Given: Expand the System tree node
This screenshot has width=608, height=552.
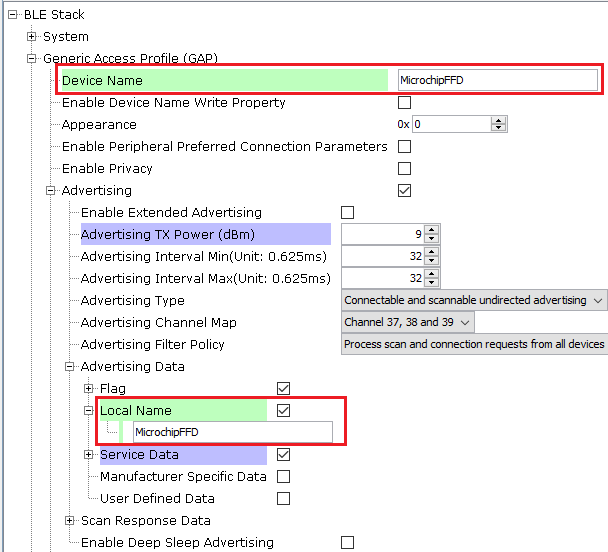Looking at the screenshot, I should (31, 36).
